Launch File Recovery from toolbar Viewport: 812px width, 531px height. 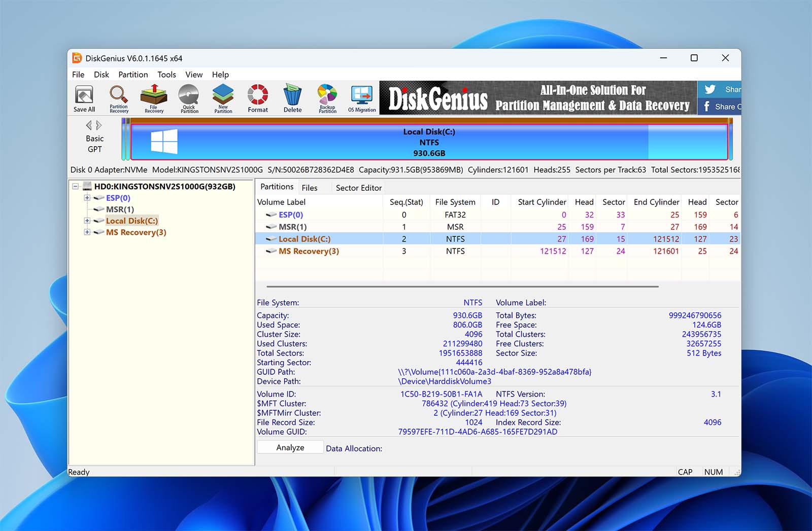(154, 98)
